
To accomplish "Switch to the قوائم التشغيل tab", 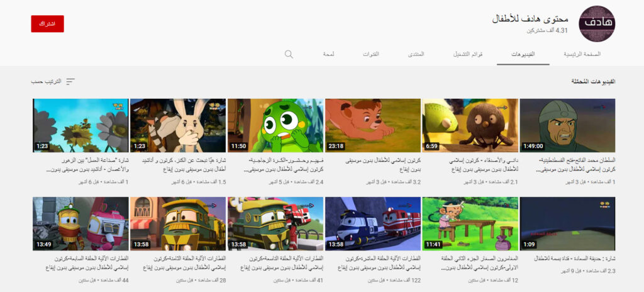I will [468, 54].
